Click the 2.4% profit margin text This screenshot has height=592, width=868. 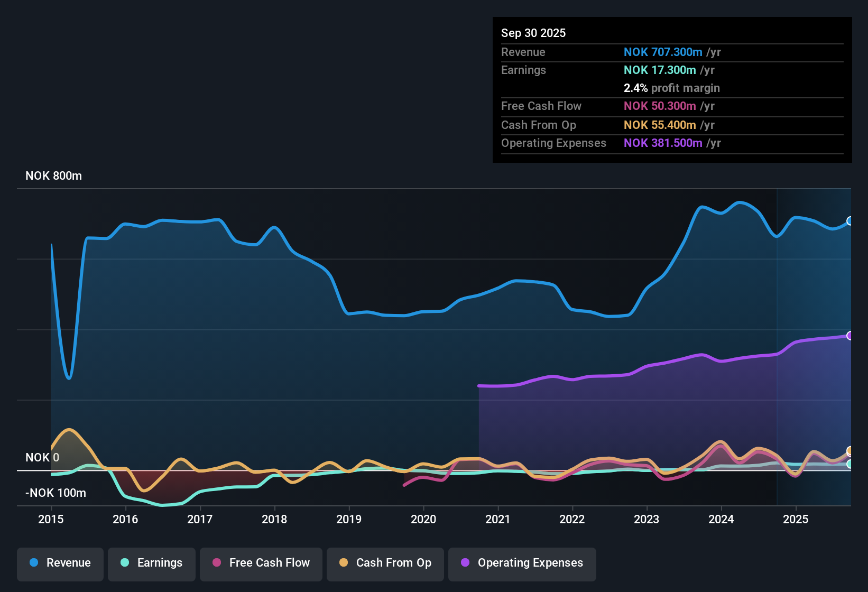[x=672, y=88]
